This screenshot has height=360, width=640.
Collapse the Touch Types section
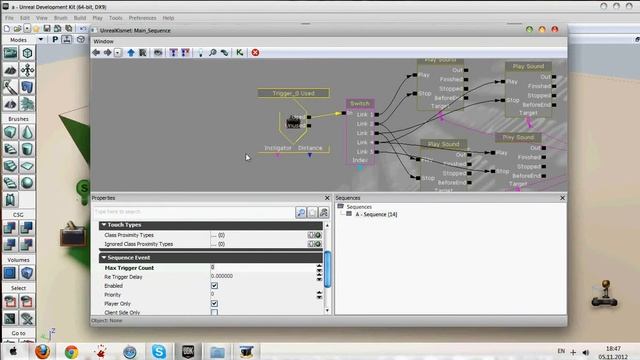104,225
